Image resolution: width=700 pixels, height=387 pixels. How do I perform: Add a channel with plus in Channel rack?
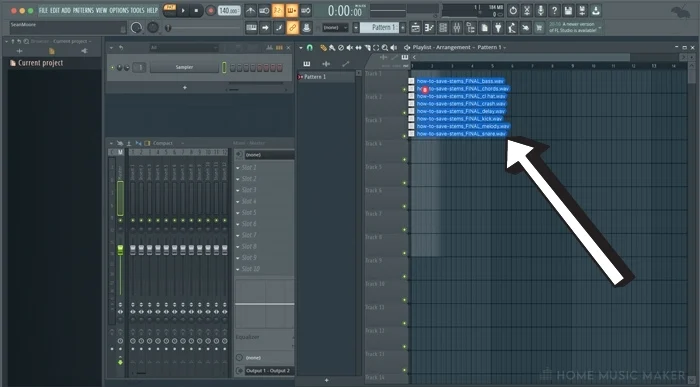(185, 87)
